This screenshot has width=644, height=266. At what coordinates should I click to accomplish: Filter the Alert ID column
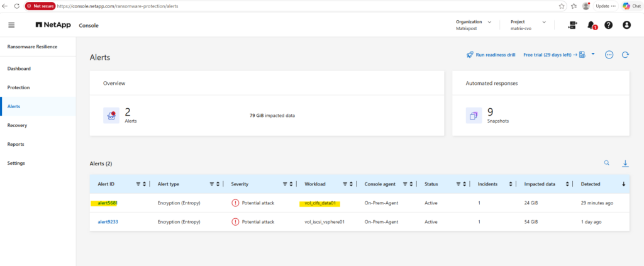tap(138, 184)
